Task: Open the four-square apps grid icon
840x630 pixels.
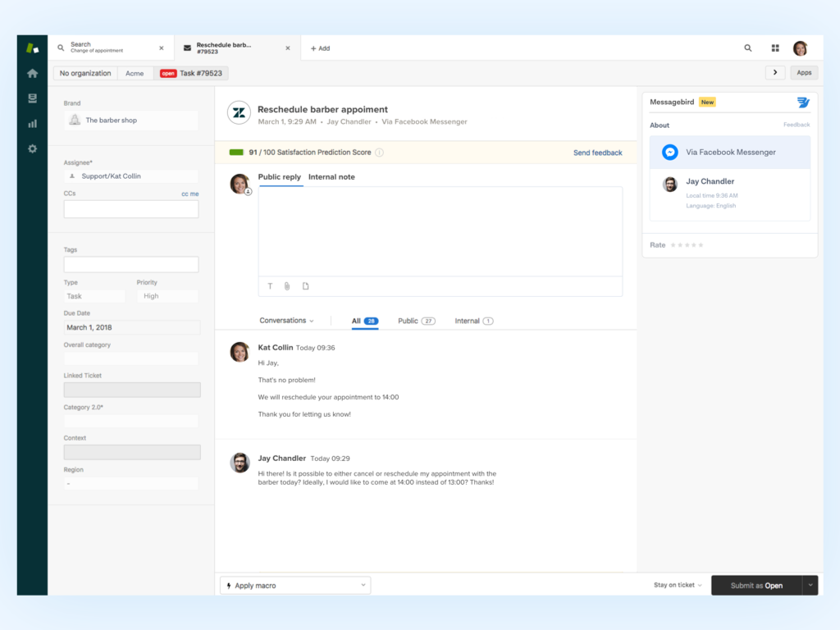Action: click(x=775, y=48)
